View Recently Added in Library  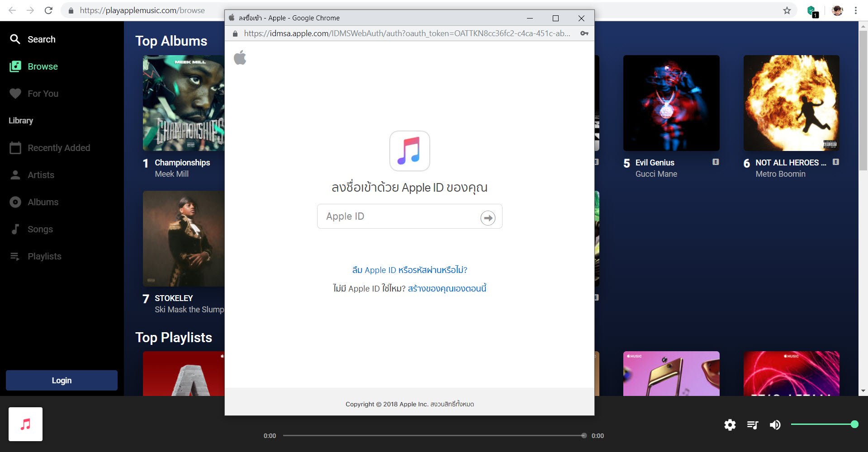(58, 147)
